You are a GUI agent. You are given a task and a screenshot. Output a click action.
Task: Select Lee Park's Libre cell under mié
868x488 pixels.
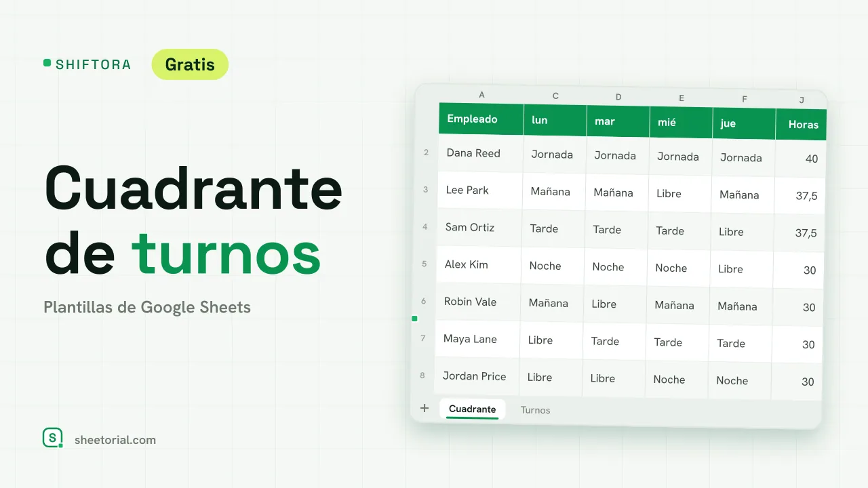point(680,194)
